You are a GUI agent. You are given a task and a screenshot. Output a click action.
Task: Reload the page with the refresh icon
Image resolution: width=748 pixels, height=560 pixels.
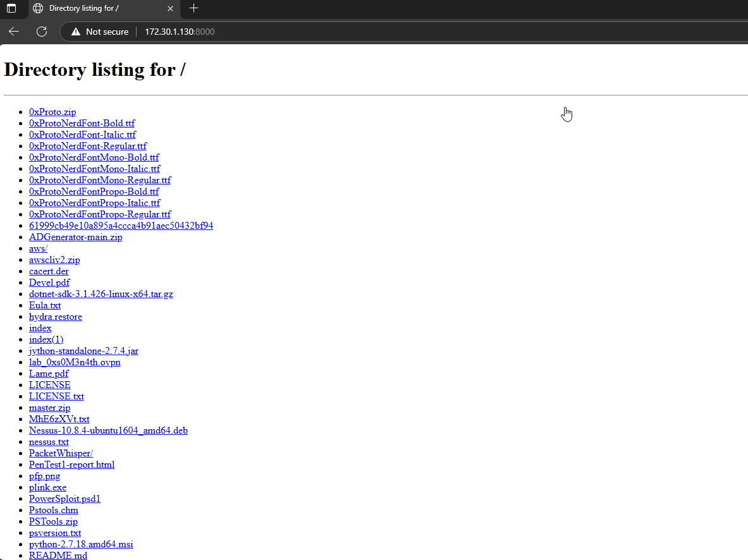click(x=42, y=32)
